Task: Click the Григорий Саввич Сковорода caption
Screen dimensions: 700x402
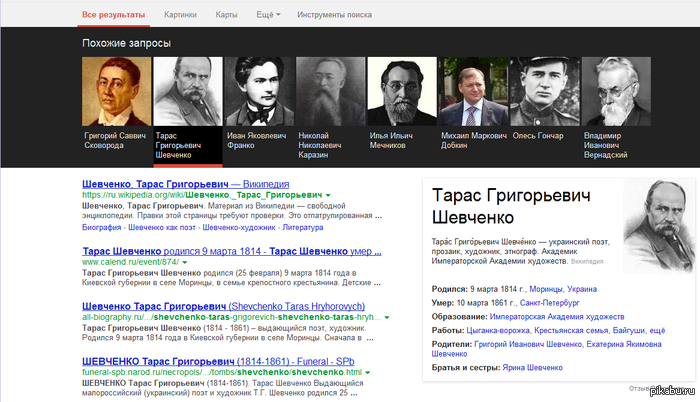Action: (115, 140)
